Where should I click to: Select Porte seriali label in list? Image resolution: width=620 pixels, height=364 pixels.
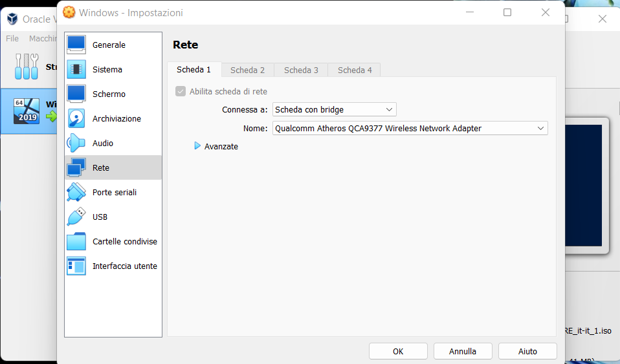[x=115, y=193]
